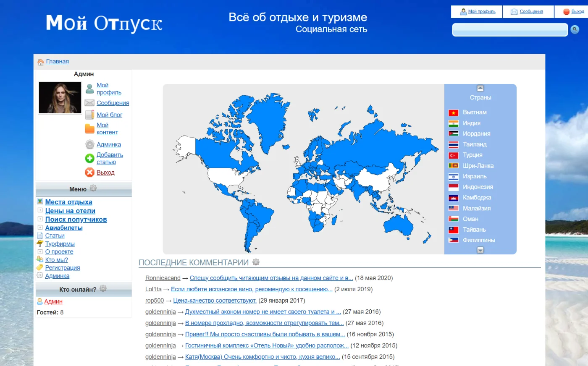Open Места отдыха in the menu
The width and height of the screenshot is (588, 366).
68,202
